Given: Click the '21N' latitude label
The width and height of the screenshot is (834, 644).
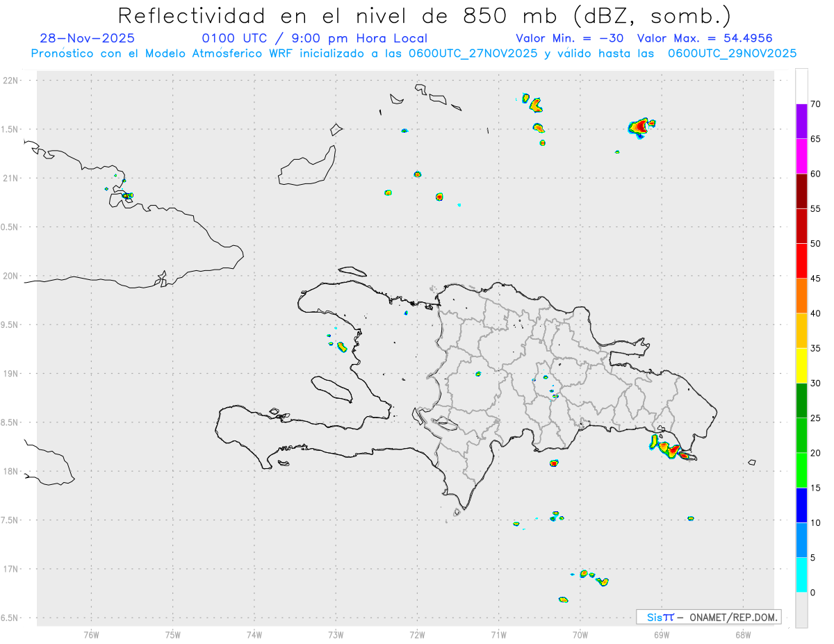Looking at the screenshot, I should tap(12, 178).
